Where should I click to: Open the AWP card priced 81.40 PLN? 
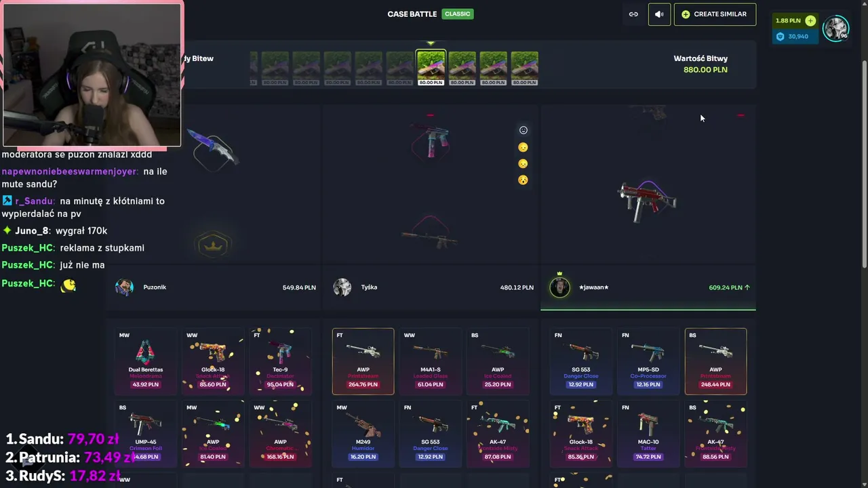(x=213, y=434)
